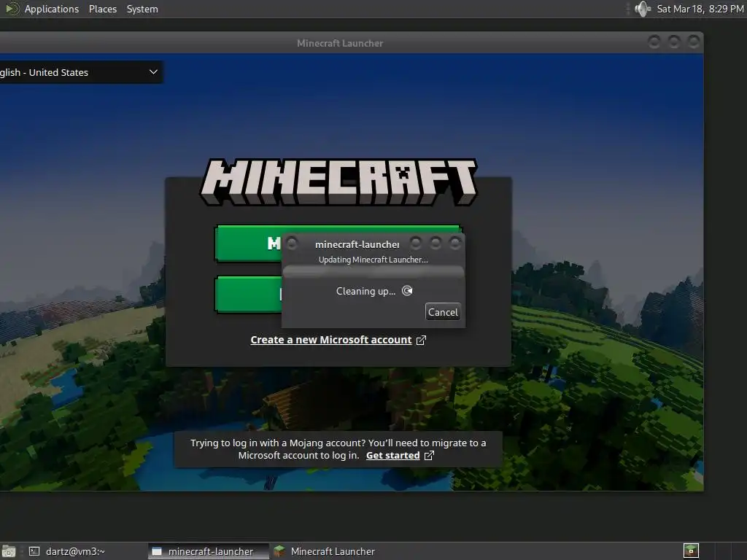747x560 pixels.
Task: Click the show desktop icon in bottom panel
Action: 9,551
